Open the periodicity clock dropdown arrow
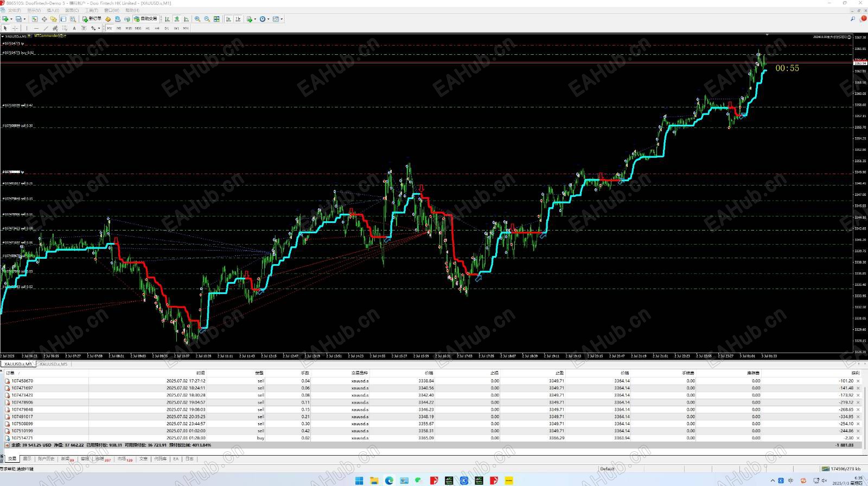Screen dimensions: 868x486 tap(268, 19)
